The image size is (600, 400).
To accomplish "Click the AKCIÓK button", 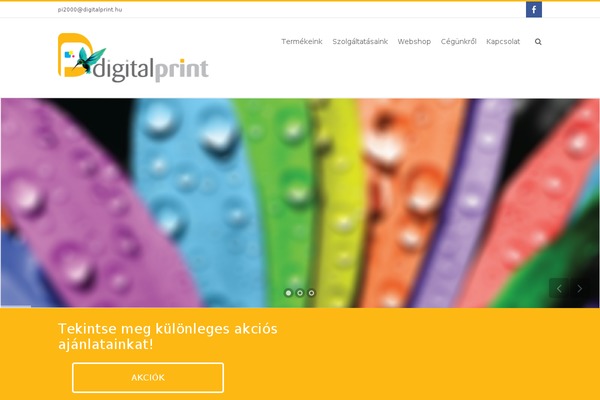I will 148,377.
